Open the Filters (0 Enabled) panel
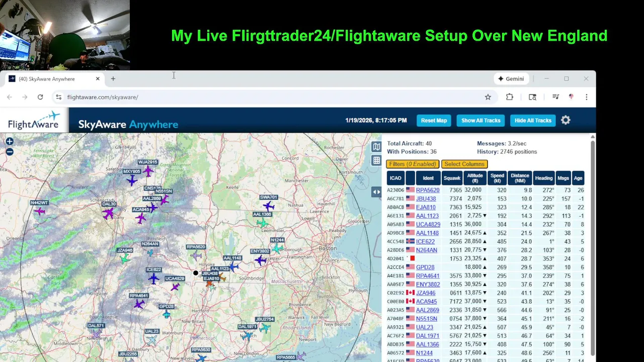644x362 pixels. [413, 164]
